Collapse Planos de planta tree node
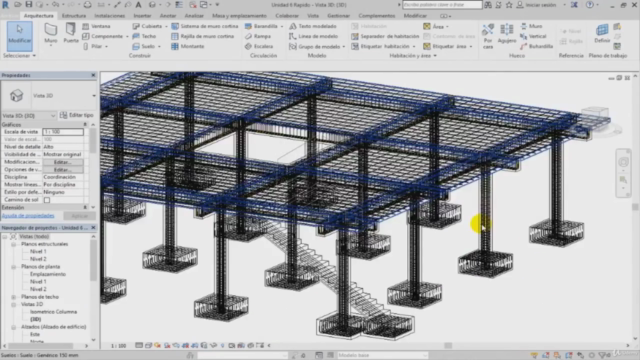640x360 pixels. pyautogui.click(x=13, y=267)
